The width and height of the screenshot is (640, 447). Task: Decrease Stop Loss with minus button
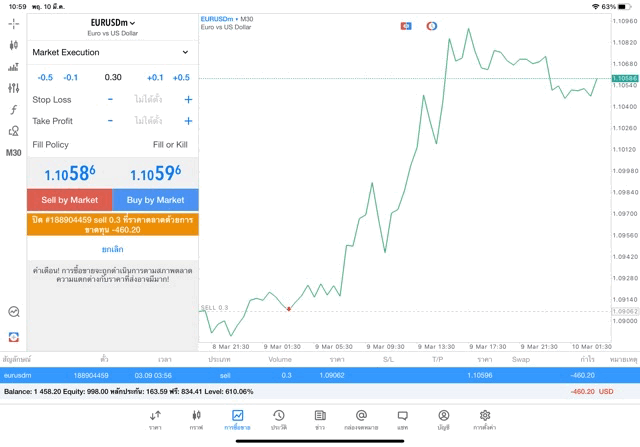click(x=110, y=99)
